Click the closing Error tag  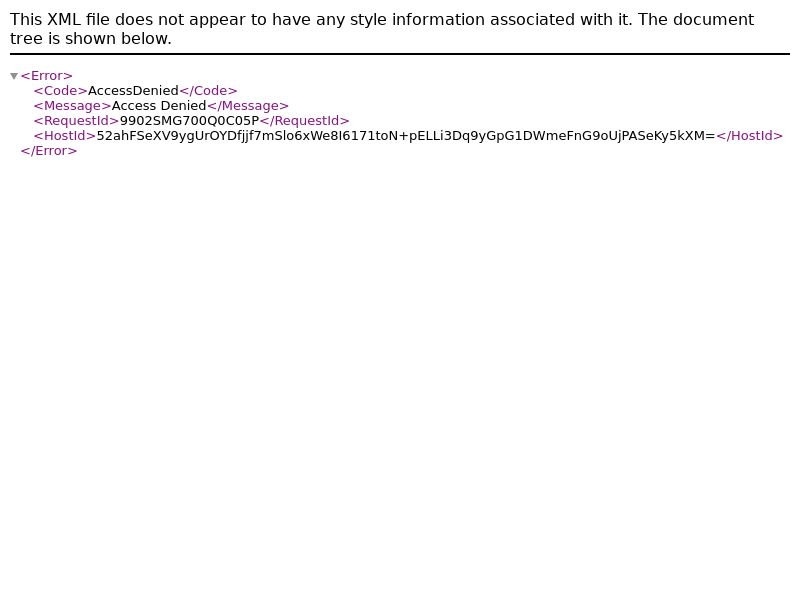coord(49,151)
